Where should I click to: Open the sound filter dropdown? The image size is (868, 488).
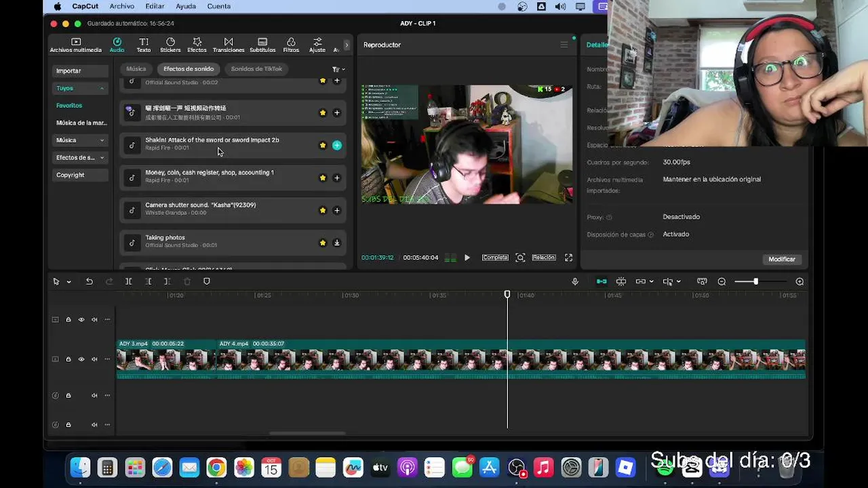click(338, 69)
